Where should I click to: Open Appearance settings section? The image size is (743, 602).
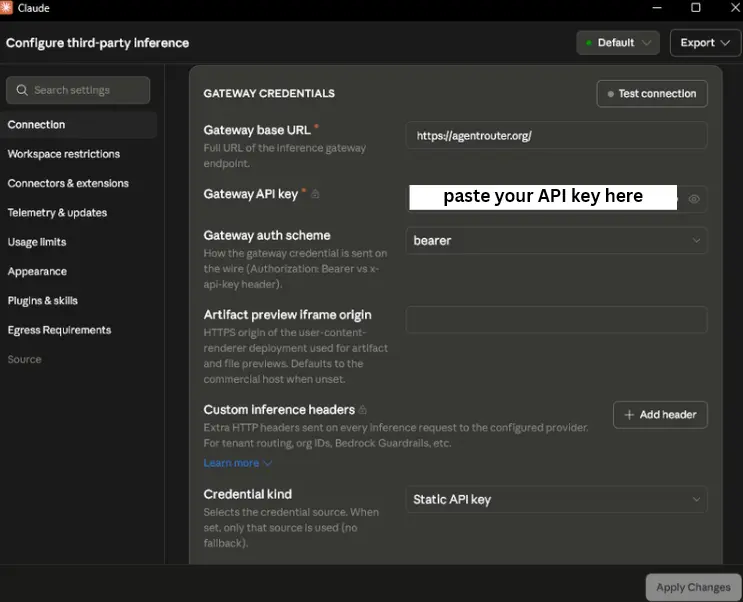37,272
